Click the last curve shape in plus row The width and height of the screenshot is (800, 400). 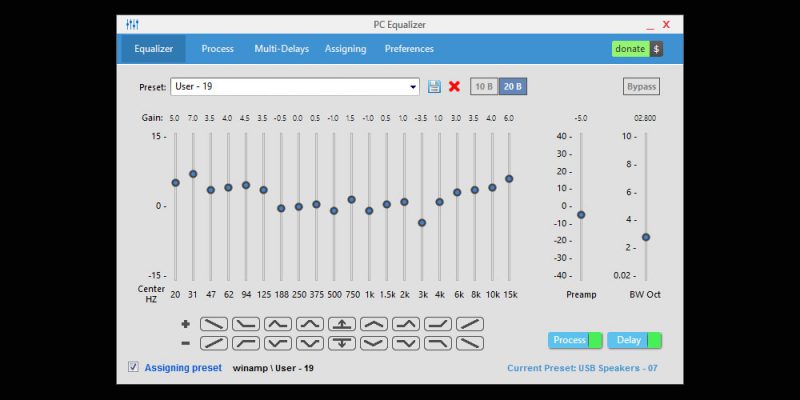[469, 324]
